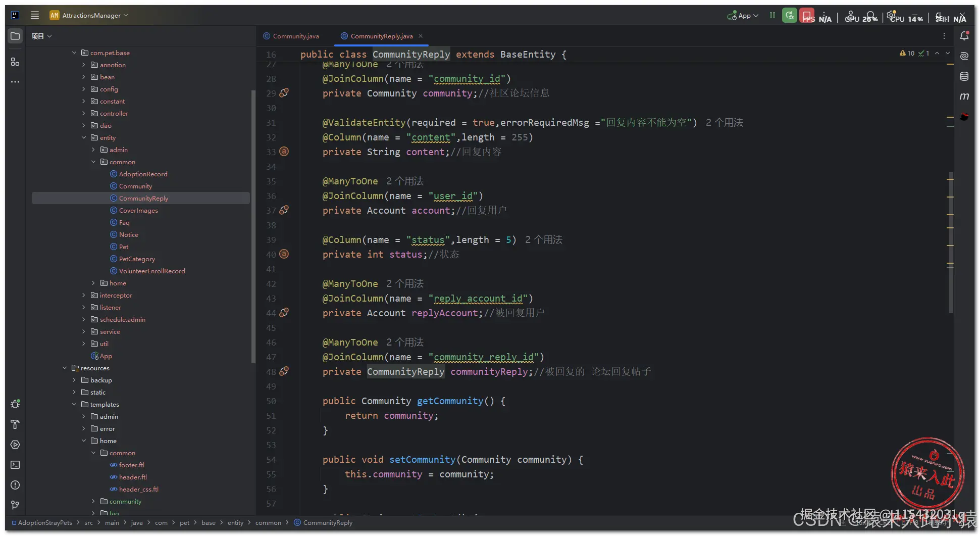
Task: Click the column gutter icon on line 33
Action: (284, 152)
